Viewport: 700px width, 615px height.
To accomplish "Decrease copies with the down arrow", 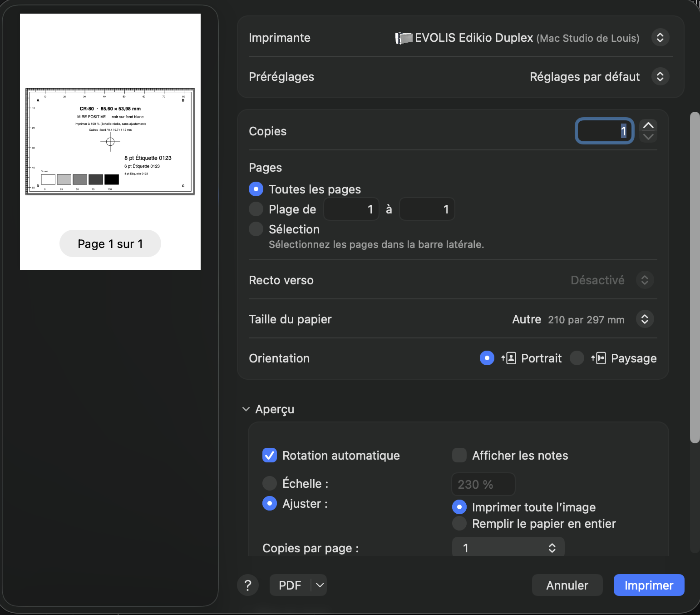I will pyautogui.click(x=648, y=137).
